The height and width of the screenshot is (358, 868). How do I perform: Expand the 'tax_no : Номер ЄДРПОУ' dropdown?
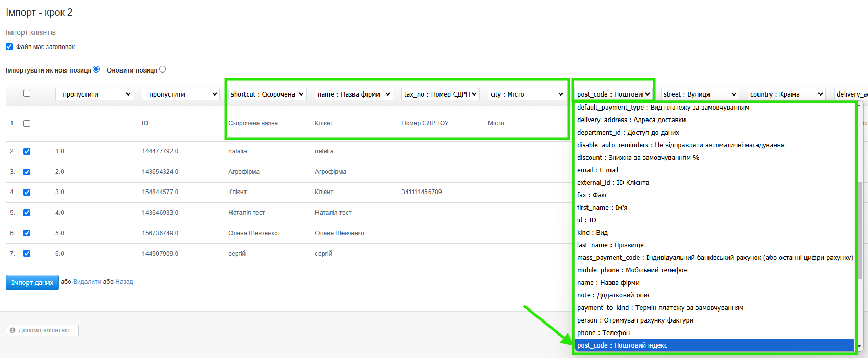[440, 94]
